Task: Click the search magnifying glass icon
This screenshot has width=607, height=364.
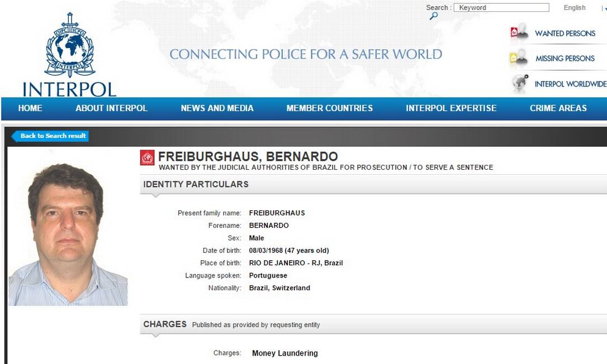Action: [x=434, y=16]
